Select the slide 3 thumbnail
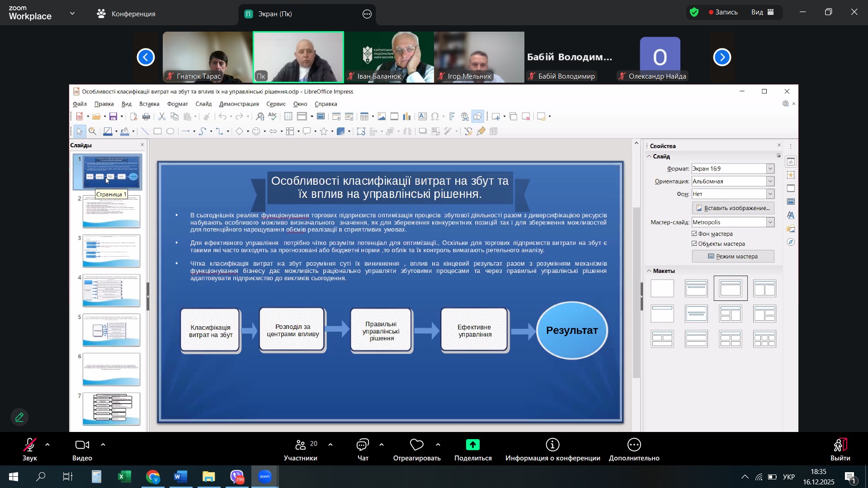Image resolution: width=868 pixels, height=488 pixels. click(x=111, y=251)
